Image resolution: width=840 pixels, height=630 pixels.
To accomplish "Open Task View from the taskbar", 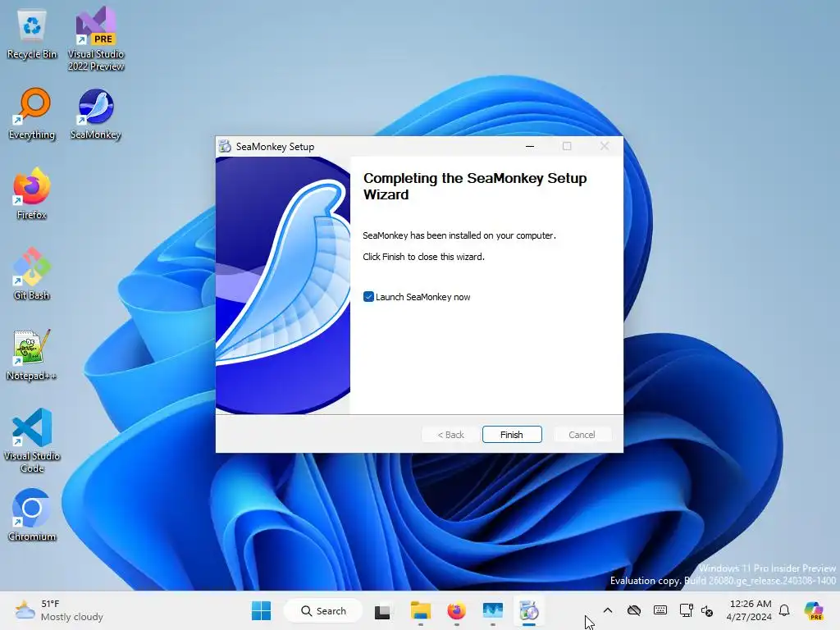I will click(x=382, y=610).
